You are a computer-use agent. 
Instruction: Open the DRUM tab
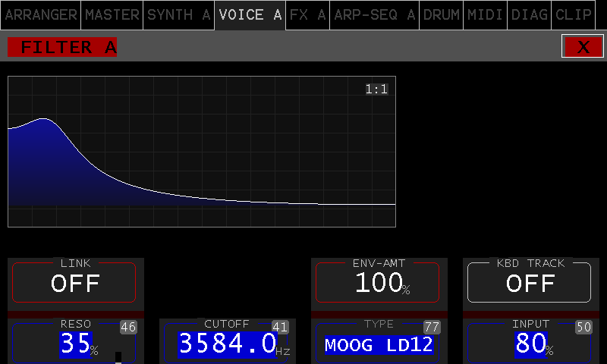coord(442,15)
